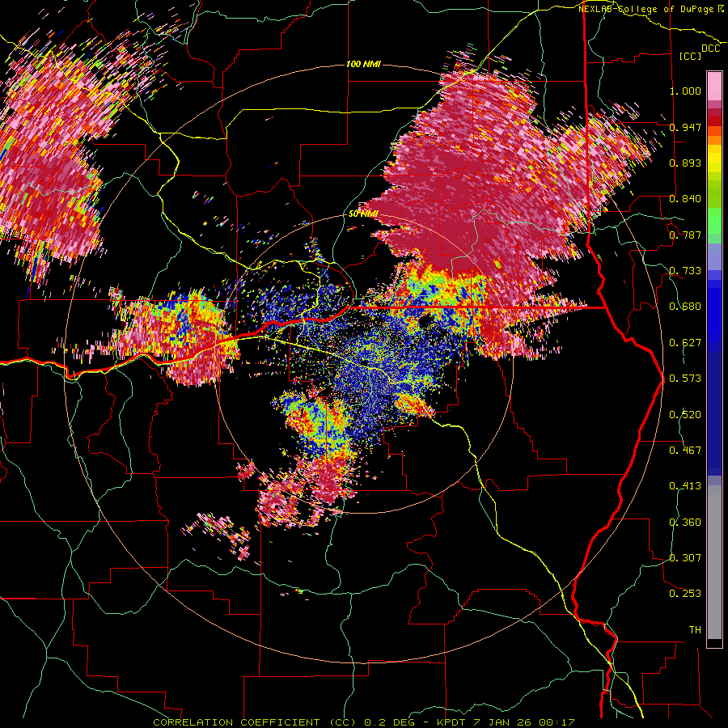The height and width of the screenshot is (728, 728).
Task: Click the 0.307 color scale value
Action: coord(685,558)
